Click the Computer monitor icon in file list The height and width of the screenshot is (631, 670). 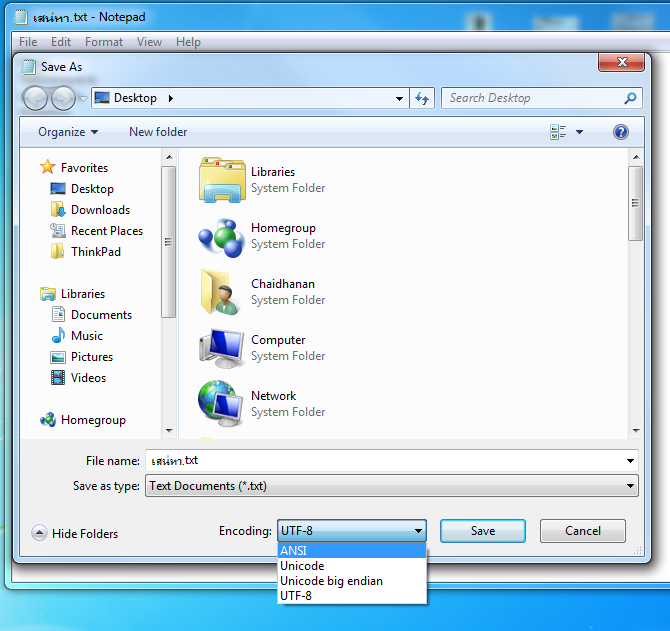222,348
